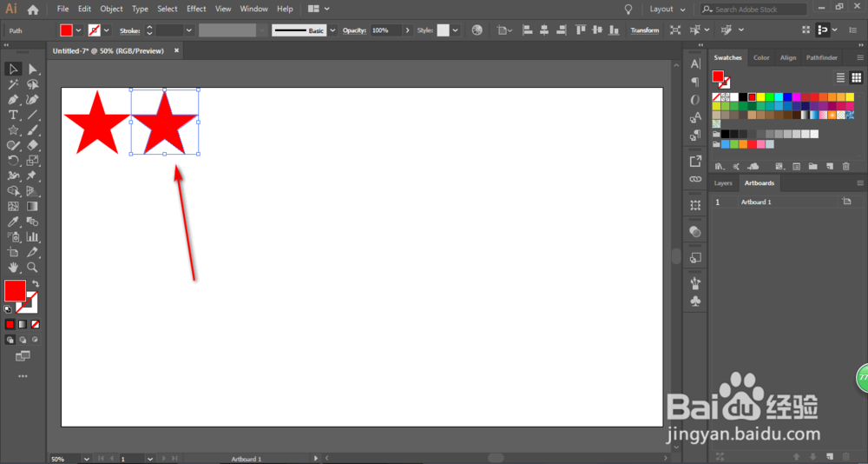
Task: Expand the stroke weight dropdown
Action: coord(189,30)
